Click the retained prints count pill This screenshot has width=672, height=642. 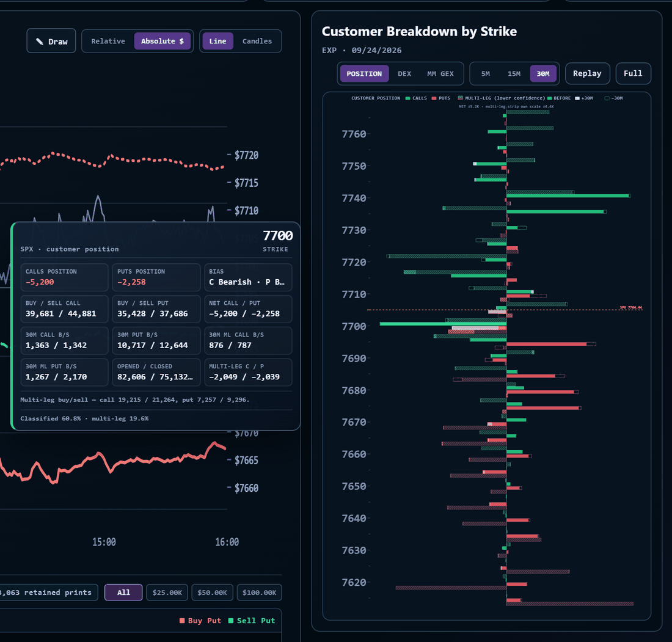48,593
